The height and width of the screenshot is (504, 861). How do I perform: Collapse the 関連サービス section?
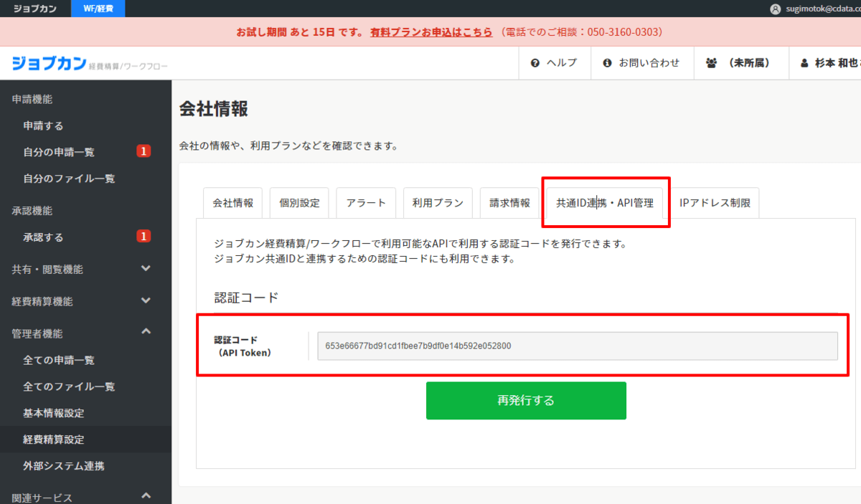146,495
